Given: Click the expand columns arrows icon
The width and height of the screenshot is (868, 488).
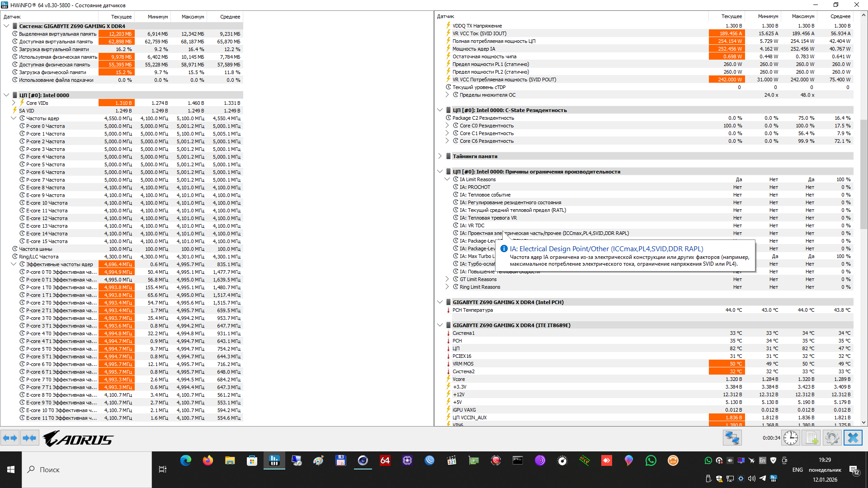Looking at the screenshot, I should click(10, 438).
